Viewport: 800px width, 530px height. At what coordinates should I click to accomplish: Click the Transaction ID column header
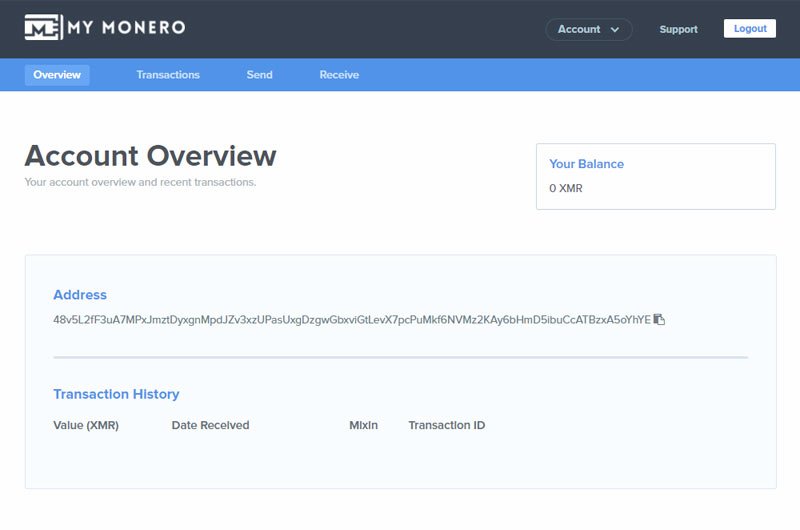[x=446, y=425]
